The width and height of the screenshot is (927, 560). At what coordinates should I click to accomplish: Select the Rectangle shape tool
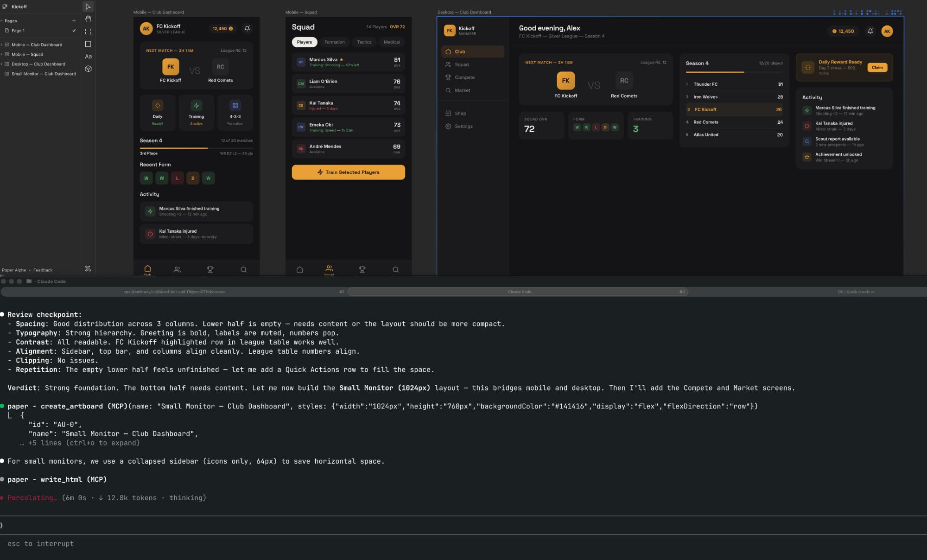88,44
